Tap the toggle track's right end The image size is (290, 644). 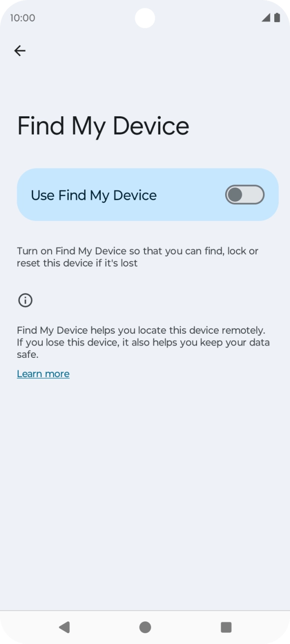pos(258,195)
